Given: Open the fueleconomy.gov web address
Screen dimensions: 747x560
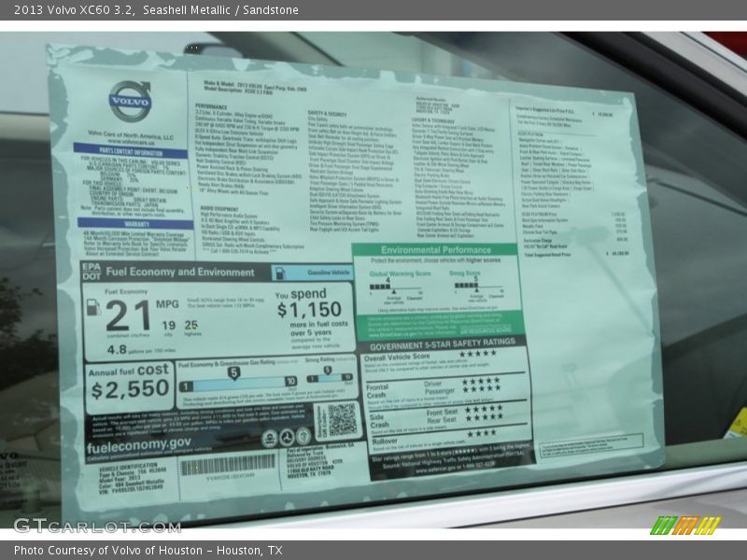Looking at the screenshot, I should pos(138,445).
